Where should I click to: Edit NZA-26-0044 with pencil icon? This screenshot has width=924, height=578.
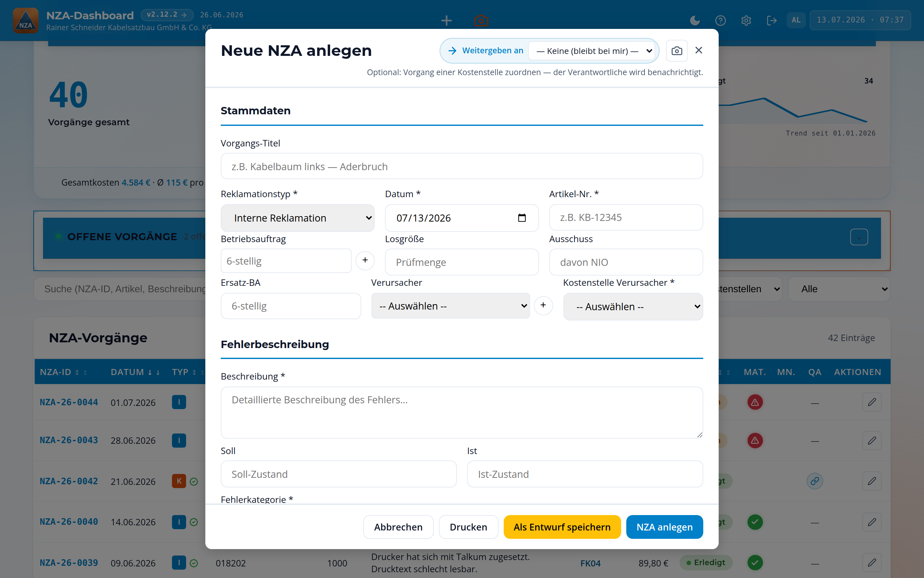coord(872,402)
